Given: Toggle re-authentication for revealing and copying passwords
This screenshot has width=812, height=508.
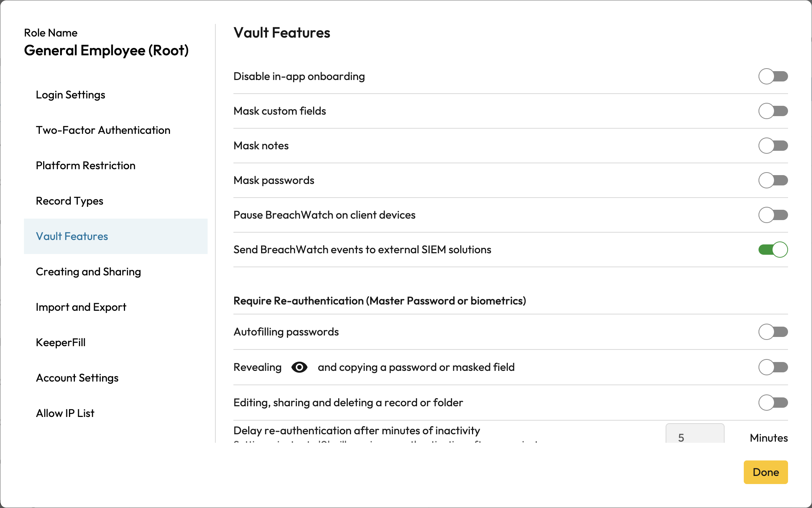Looking at the screenshot, I should click(773, 367).
